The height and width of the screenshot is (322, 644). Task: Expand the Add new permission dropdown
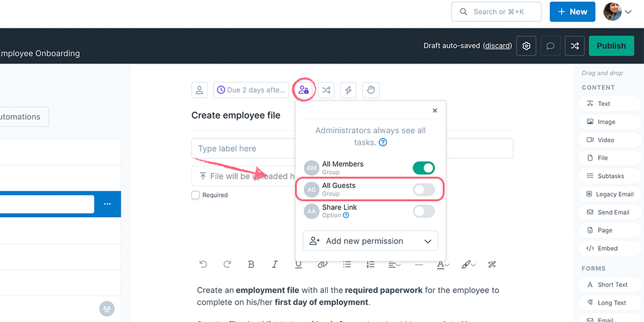[x=370, y=241]
